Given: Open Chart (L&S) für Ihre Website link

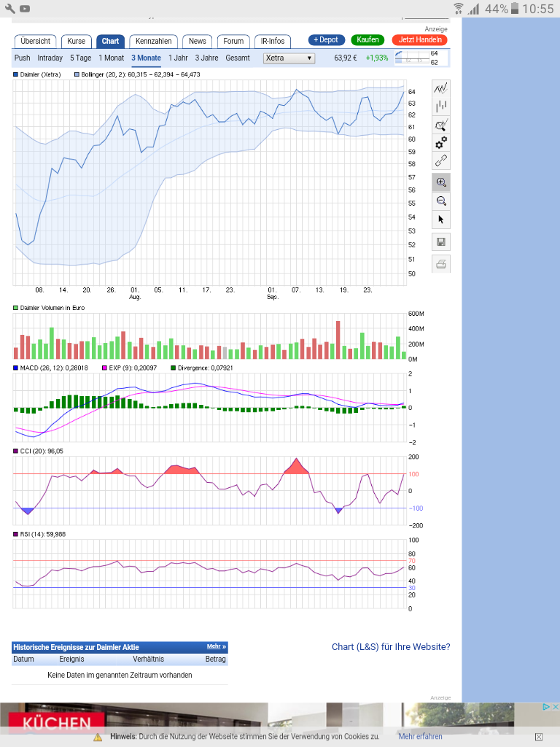Looking at the screenshot, I should [x=391, y=647].
